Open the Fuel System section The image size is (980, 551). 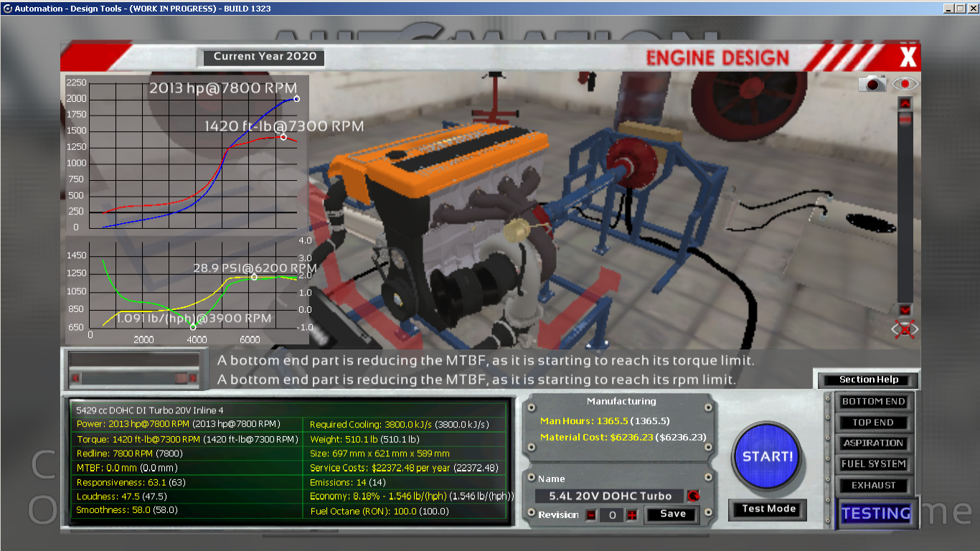click(x=873, y=464)
